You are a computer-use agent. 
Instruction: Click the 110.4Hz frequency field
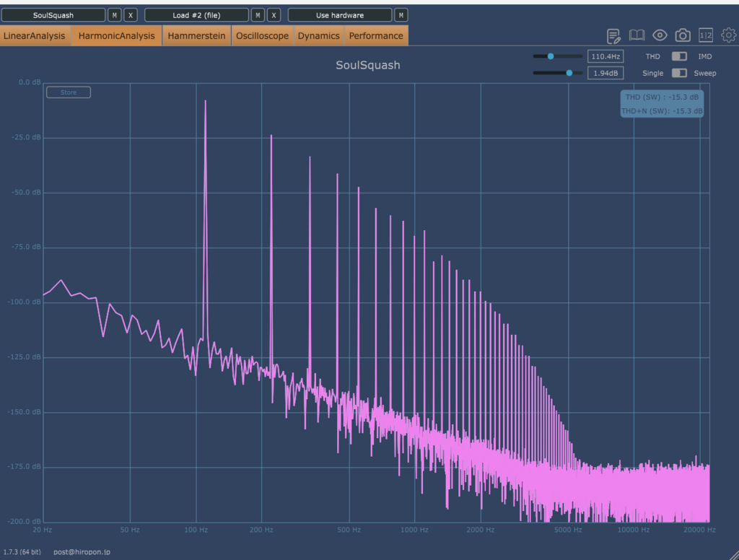(605, 56)
